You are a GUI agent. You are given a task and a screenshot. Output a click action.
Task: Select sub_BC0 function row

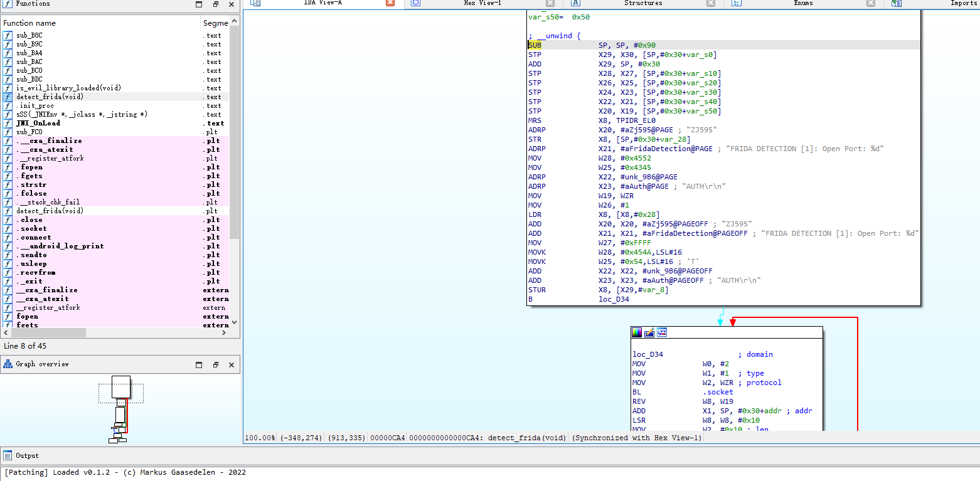point(115,70)
